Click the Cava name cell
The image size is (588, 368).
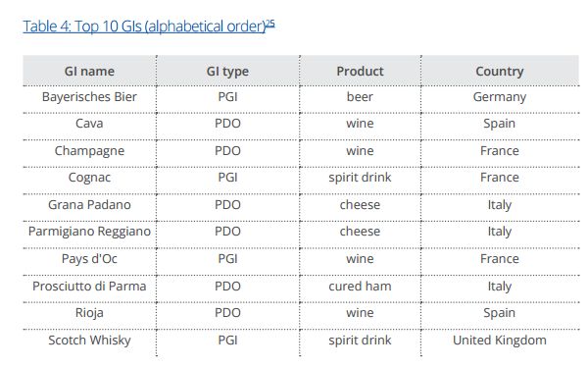point(89,124)
